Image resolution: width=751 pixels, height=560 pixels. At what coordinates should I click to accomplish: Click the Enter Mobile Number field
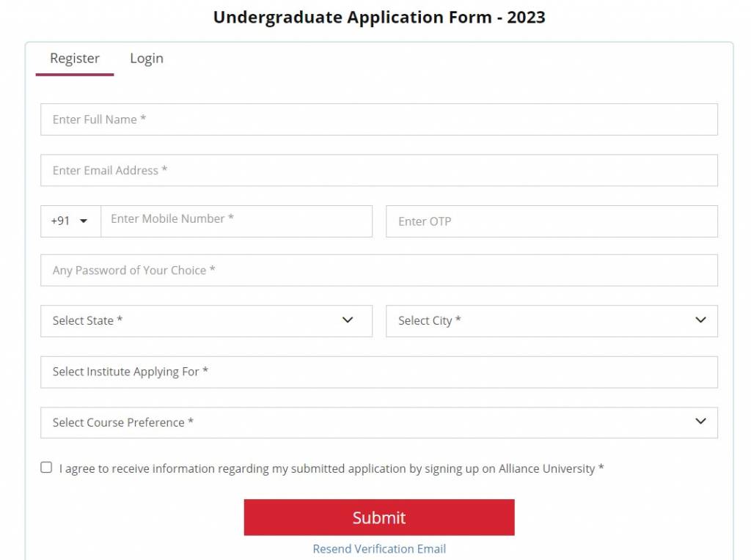tap(235, 221)
